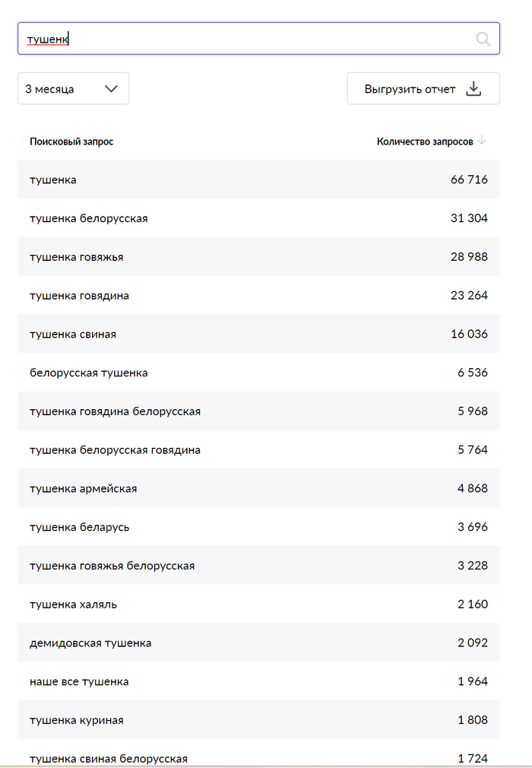The width and height of the screenshot is (532, 768).
Task: Click the chevron on the 3 месяца selector
Action: (112, 88)
